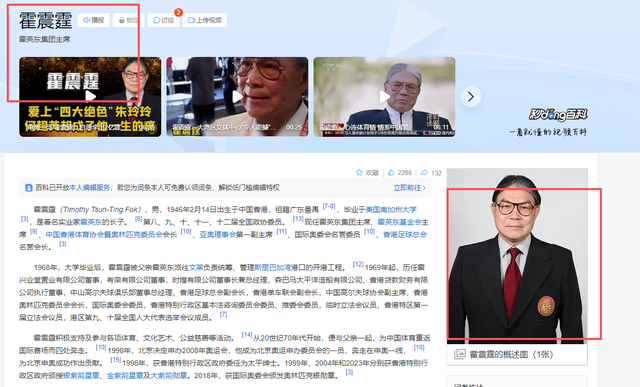Click the 霍震霆的概述图（1张） caption
Screen dimensions: 640x387
511,354
